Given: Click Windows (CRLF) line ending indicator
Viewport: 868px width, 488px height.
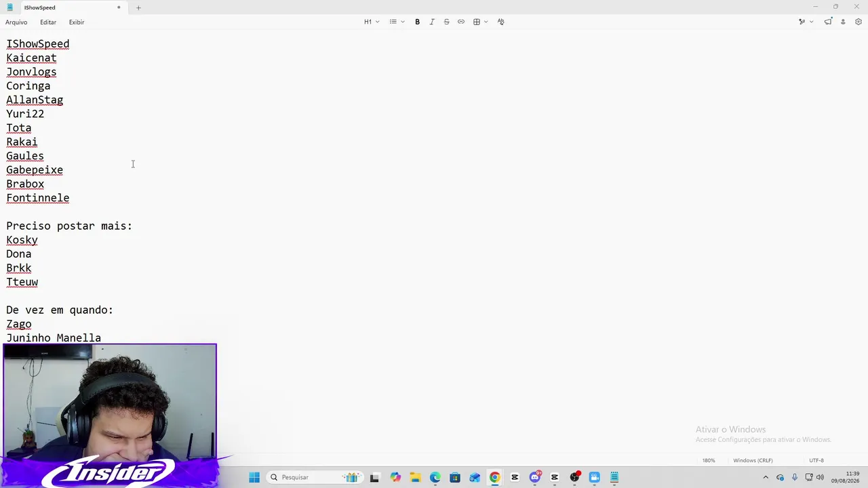Looking at the screenshot, I should point(753,461).
